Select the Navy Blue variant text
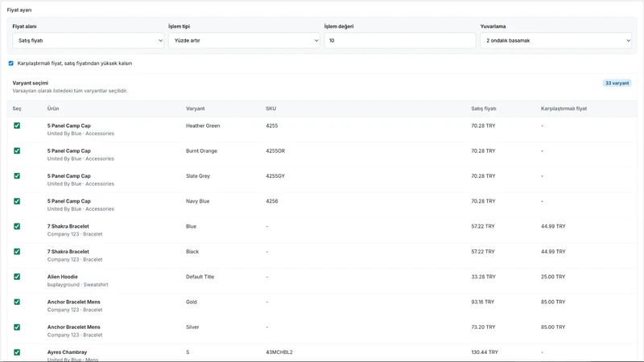Viewport: 644px width, 362px height. (197, 201)
